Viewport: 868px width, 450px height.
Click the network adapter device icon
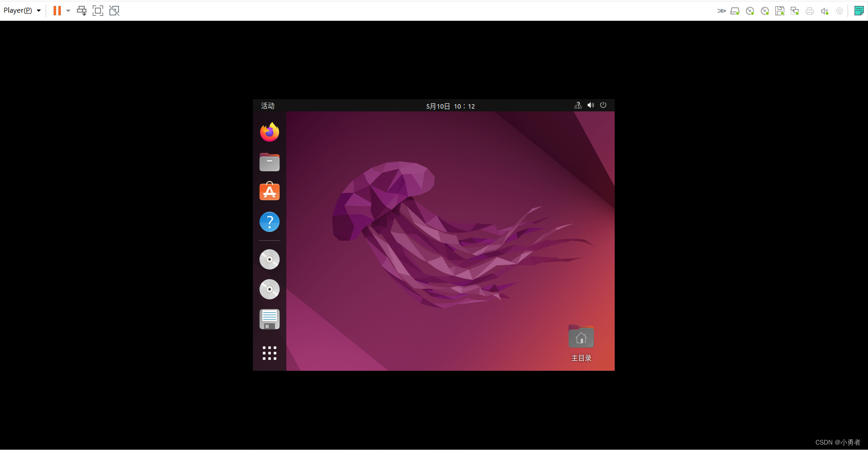click(x=795, y=11)
